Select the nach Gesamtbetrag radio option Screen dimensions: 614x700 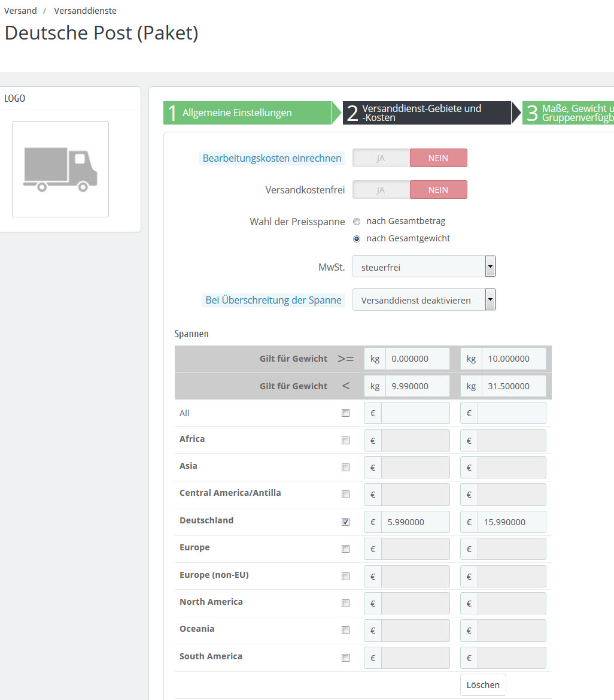[x=357, y=222]
